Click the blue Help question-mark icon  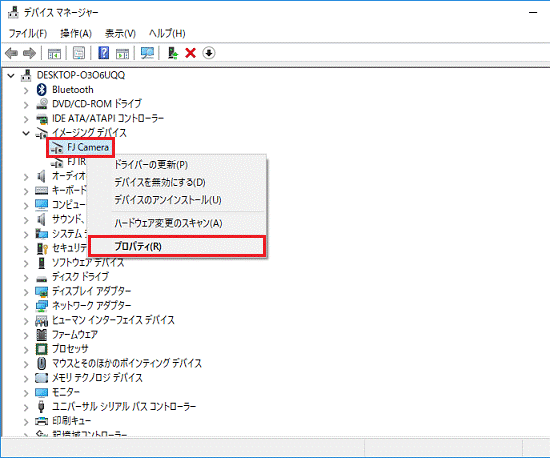103,53
